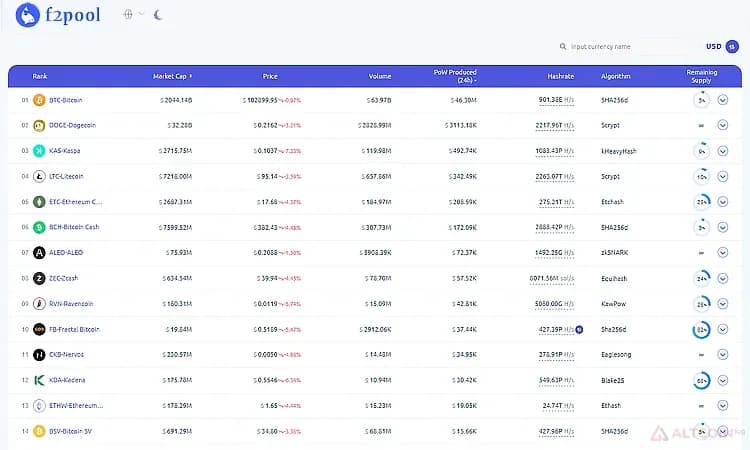Sort by PoW Produced (24h) column
750x450 pixels.
coord(455,76)
